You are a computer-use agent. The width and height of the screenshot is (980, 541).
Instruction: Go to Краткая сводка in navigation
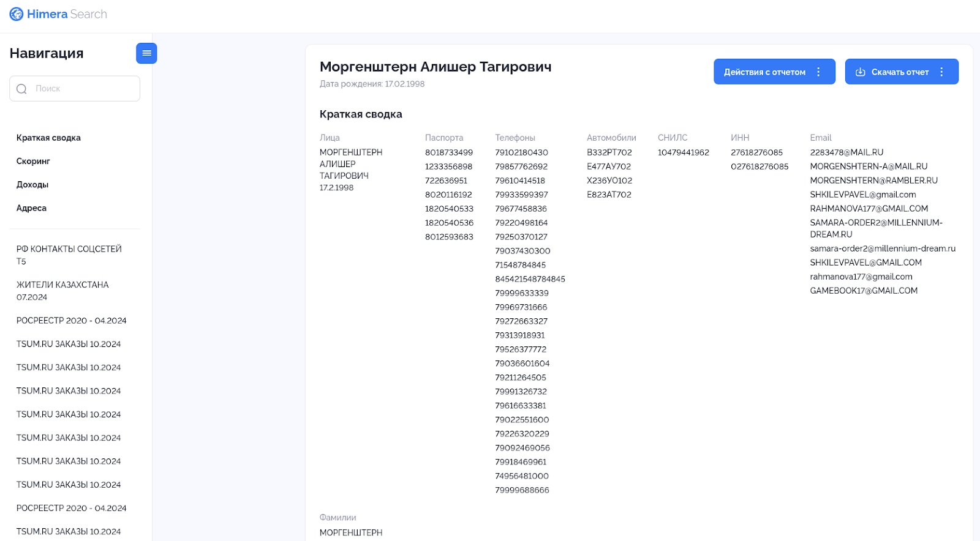click(x=48, y=138)
